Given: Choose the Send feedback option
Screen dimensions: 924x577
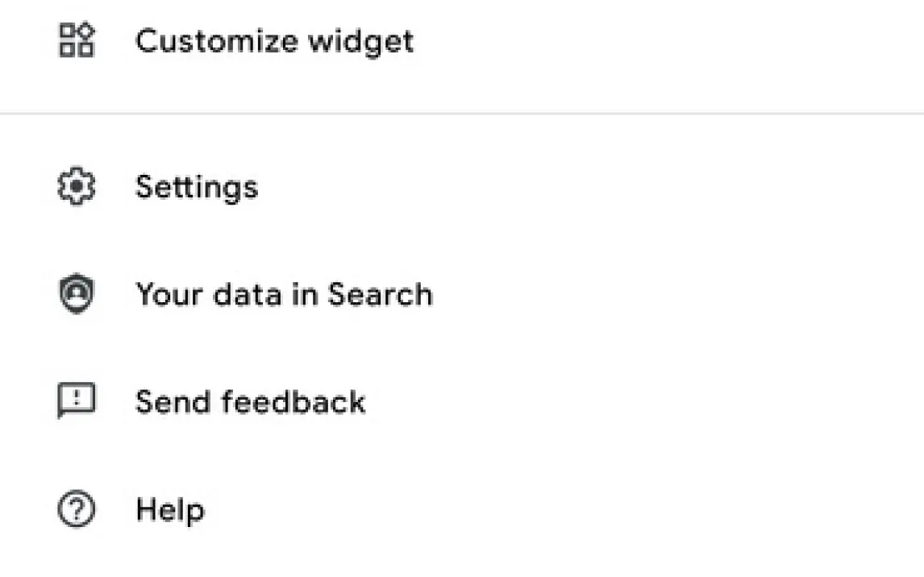Looking at the screenshot, I should coord(250,401).
